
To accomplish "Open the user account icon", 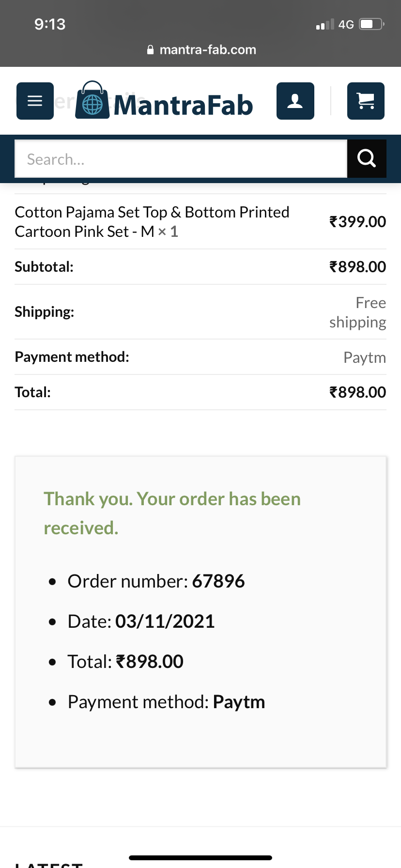I will coord(295,101).
